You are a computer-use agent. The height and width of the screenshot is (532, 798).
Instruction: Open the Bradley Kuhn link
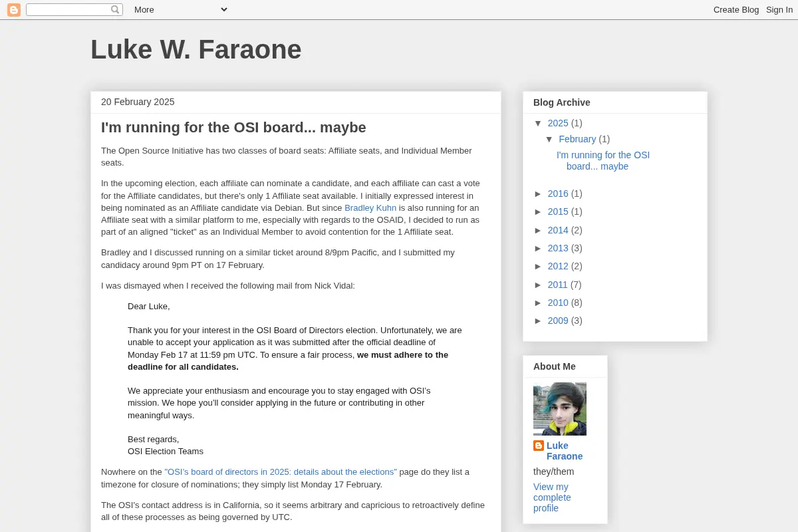click(370, 208)
